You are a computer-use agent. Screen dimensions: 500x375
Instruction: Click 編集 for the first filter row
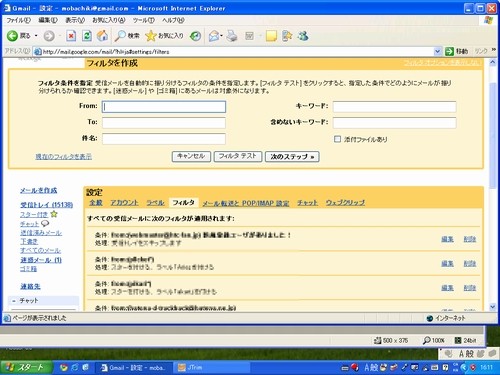[447, 239]
